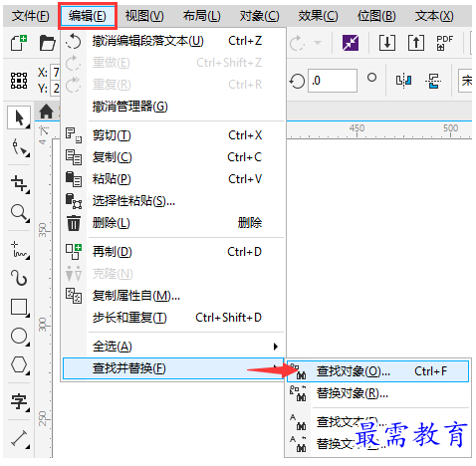Open the 查找并替换(F) submenu item

pos(173,368)
